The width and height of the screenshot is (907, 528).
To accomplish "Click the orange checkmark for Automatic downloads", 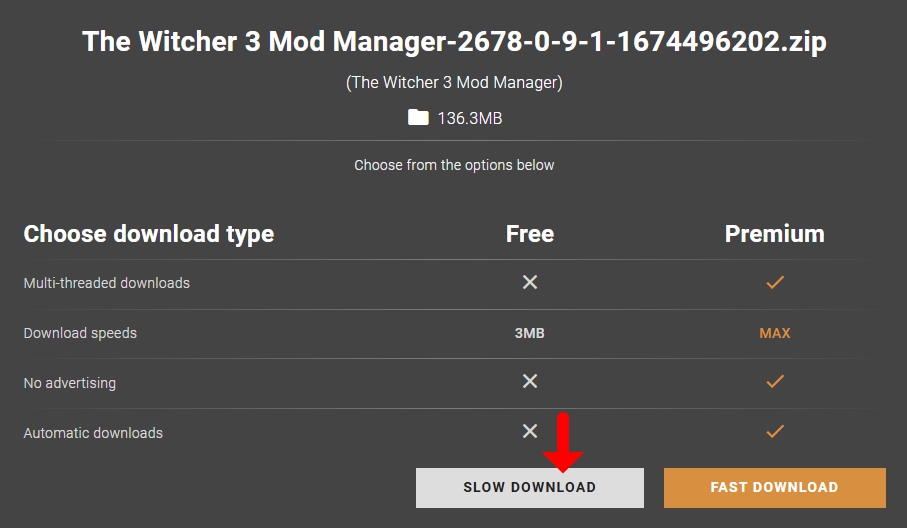I will click(x=775, y=431).
